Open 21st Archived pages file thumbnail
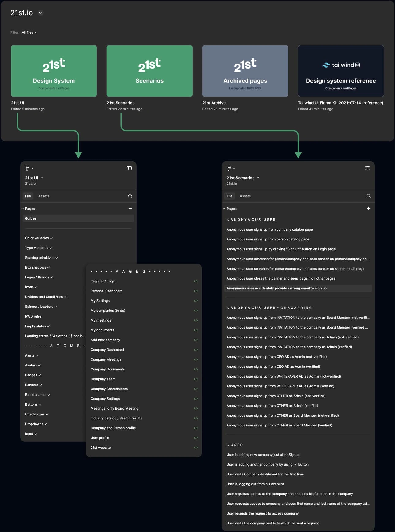This screenshot has height=532, width=395. (x=245, y=71)
